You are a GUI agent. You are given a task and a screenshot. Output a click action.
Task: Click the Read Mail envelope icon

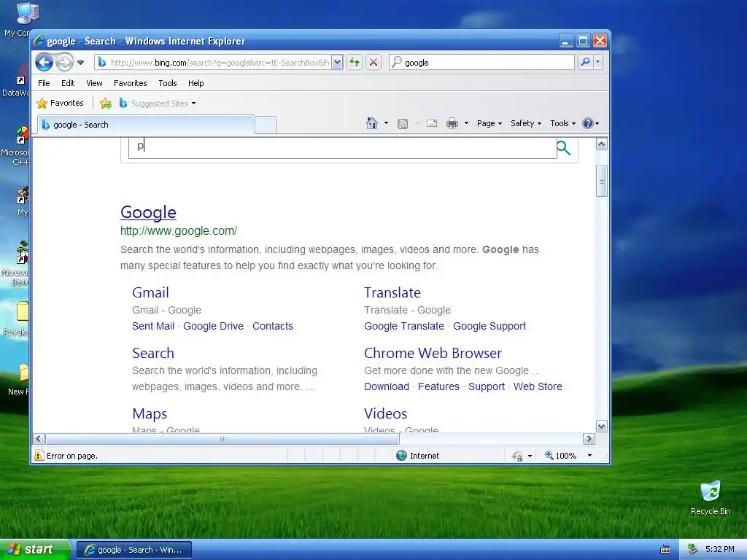click(x=432, y=123)
